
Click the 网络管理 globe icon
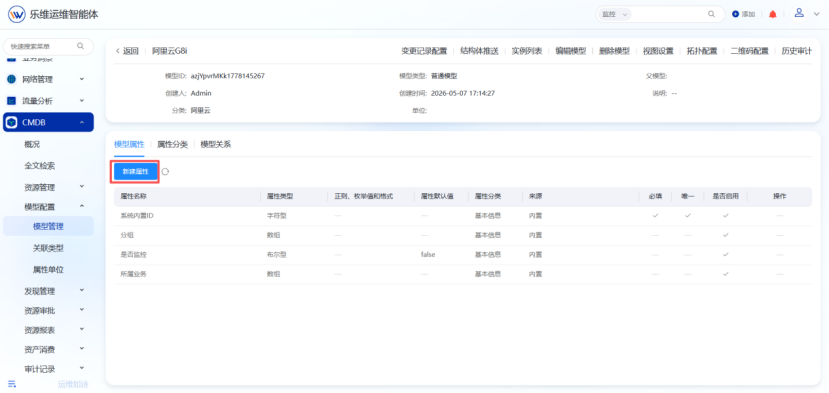click(x=11, y=79)
